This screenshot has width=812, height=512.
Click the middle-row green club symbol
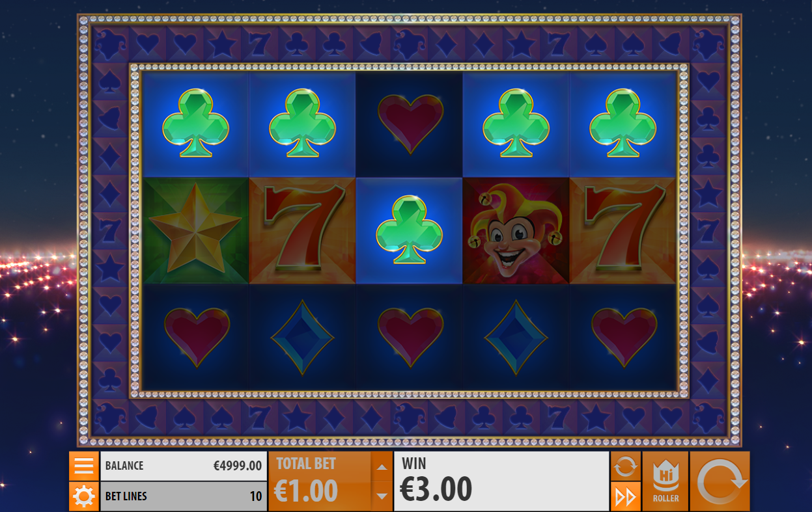pos(410,231)
